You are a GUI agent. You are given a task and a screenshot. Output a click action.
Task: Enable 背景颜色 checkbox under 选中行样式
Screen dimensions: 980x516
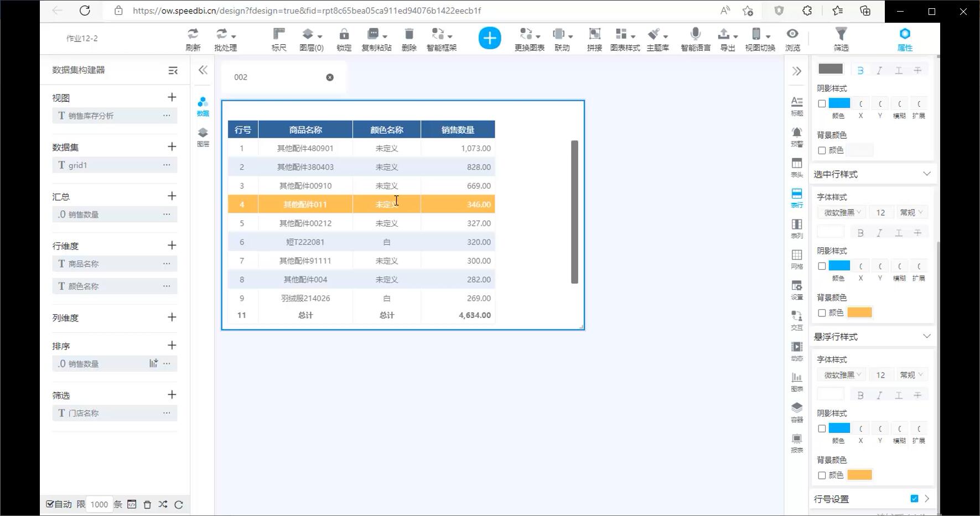(822, 313)
